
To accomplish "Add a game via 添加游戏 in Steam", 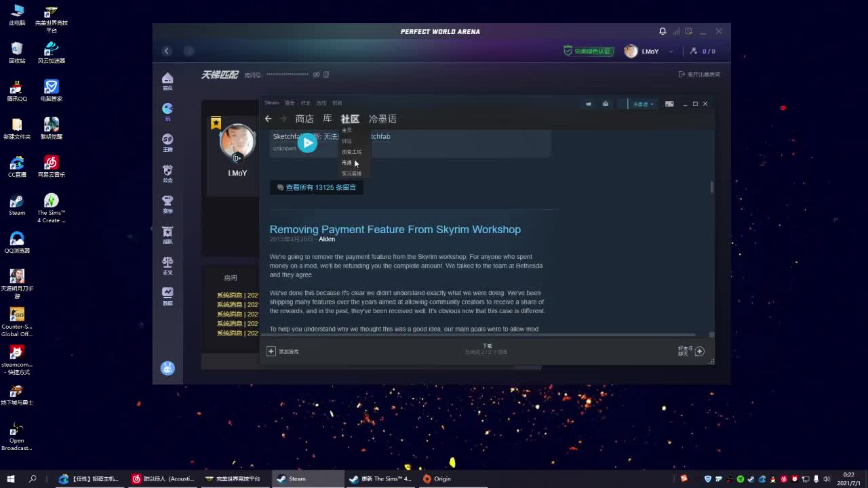I will [283, 351].
